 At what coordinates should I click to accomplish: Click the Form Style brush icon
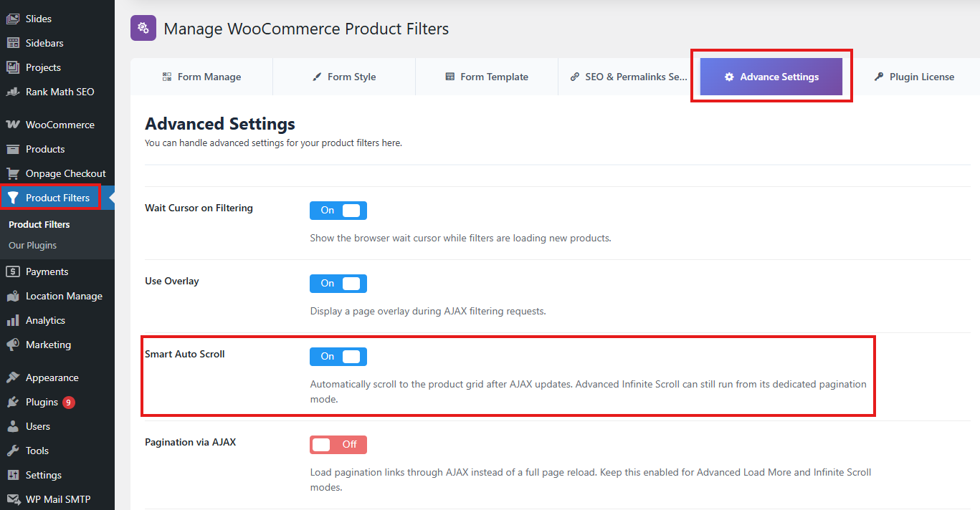pos(317,77)
